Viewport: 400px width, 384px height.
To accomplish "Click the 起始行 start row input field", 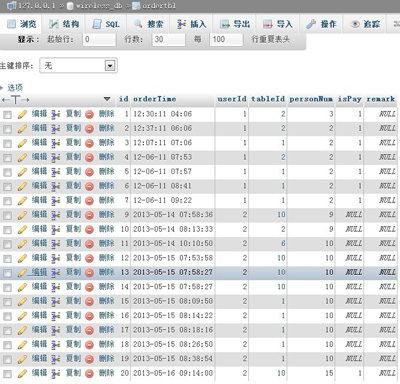I will 99,39.
